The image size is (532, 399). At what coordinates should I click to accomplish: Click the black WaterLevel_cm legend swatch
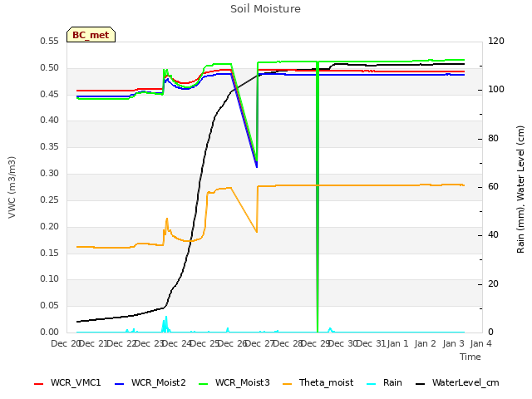coord(420,384)
